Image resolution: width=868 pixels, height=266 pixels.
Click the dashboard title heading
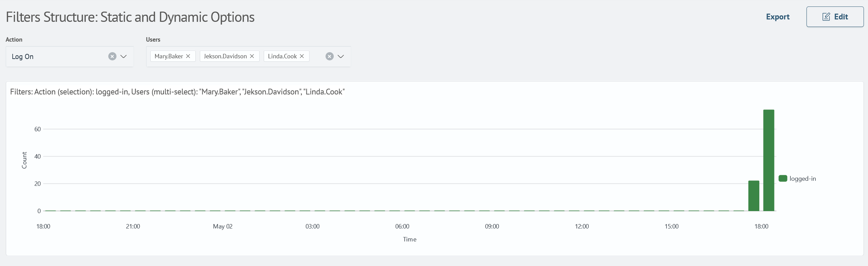pyautogui.click(x=130, y=17)
